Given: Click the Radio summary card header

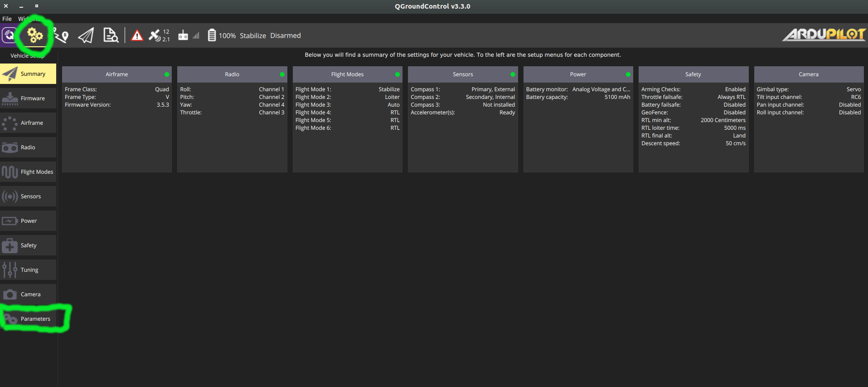Looking at the screenshot, I should pyautogui.click(x=232, y=74).
